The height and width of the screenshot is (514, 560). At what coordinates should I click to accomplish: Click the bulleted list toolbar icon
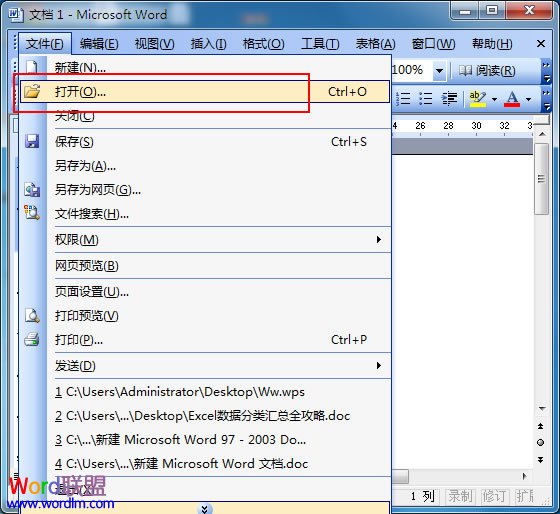[x=425, y=98]
